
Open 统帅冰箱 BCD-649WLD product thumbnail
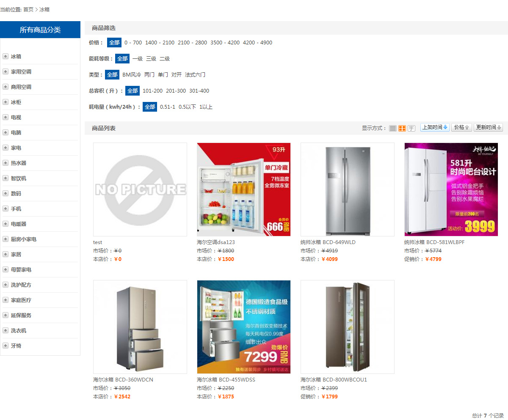point(348,189)
